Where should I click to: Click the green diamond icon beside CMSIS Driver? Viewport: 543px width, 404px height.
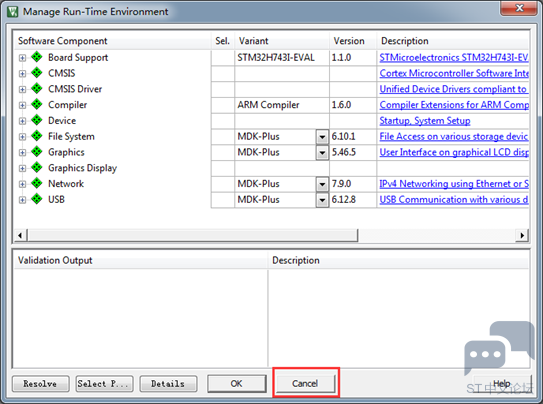point(37,88)
